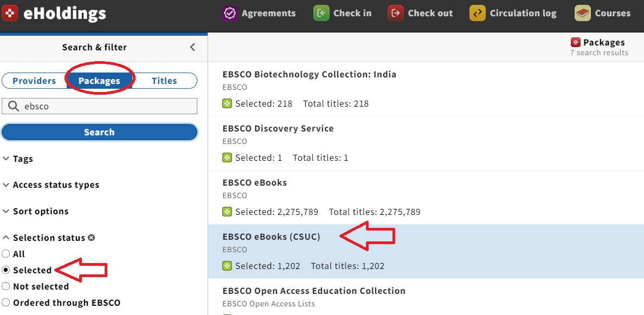The height and width of the screenshot is (315, 644).
Task: Select the Not selected radio button
Action: (x=6, y=286)
